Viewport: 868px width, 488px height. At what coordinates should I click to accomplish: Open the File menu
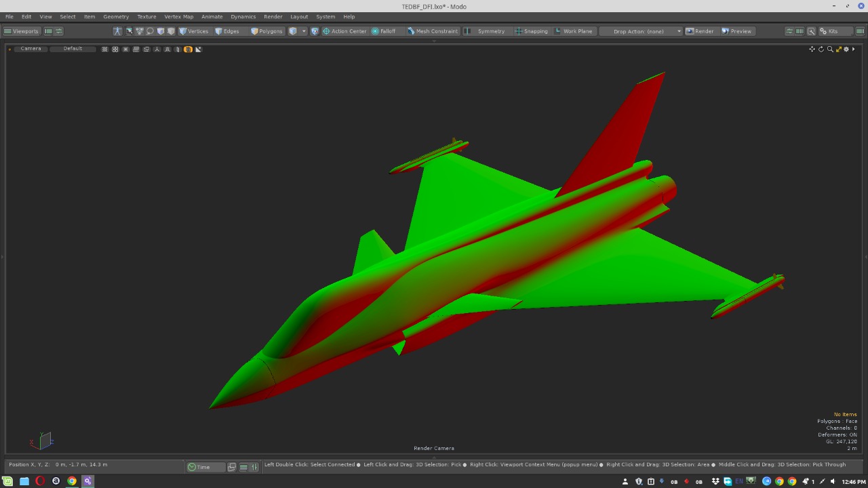coord(9,16)
